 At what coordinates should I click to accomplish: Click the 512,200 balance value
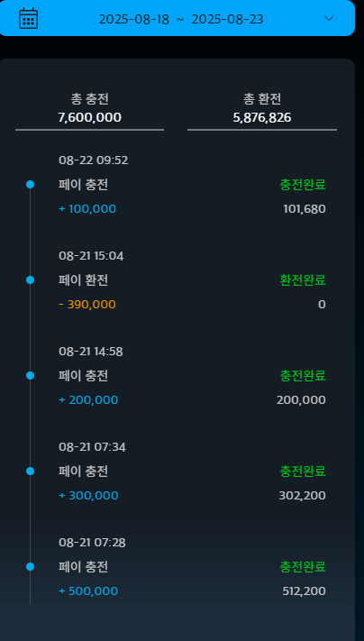tap(304, 591)
